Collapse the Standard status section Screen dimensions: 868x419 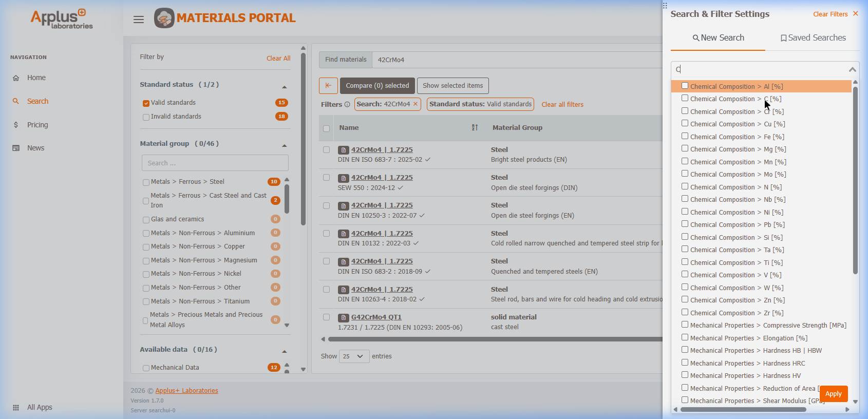284,86
